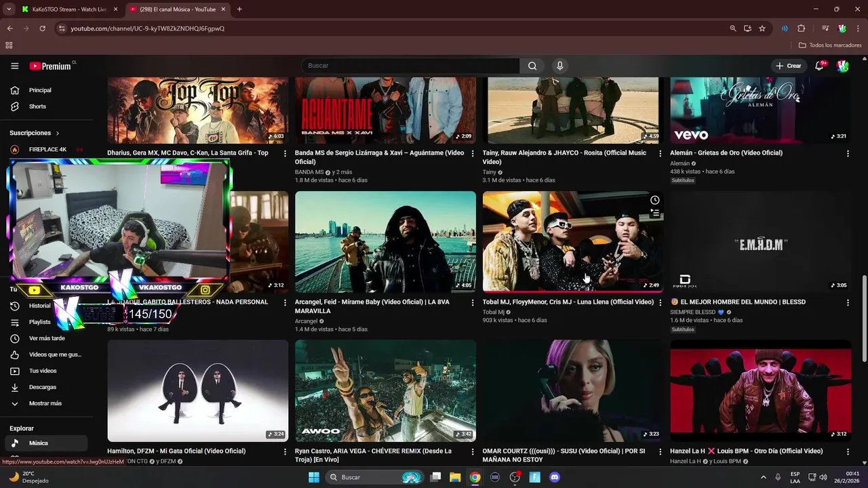The height and width of the screenshot is (488, 868).
Task: Open Discord from the taskbar
Action: [555, 477]
